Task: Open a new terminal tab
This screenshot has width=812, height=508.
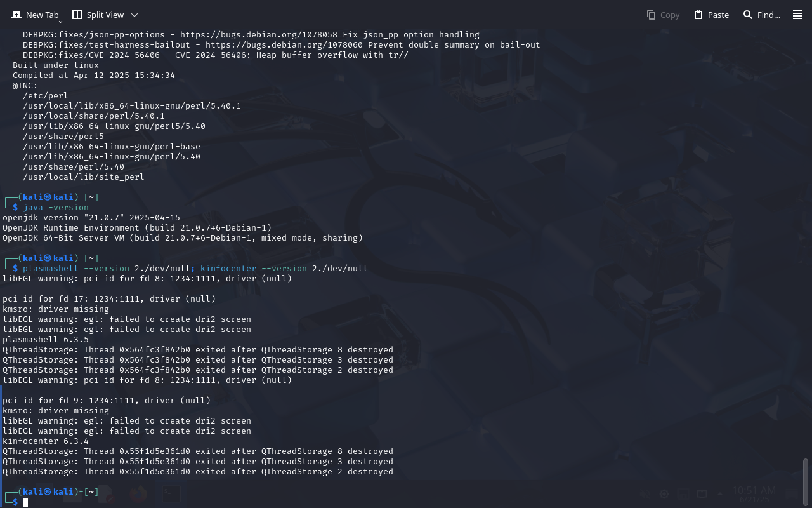Action: (x=35, y=15)
